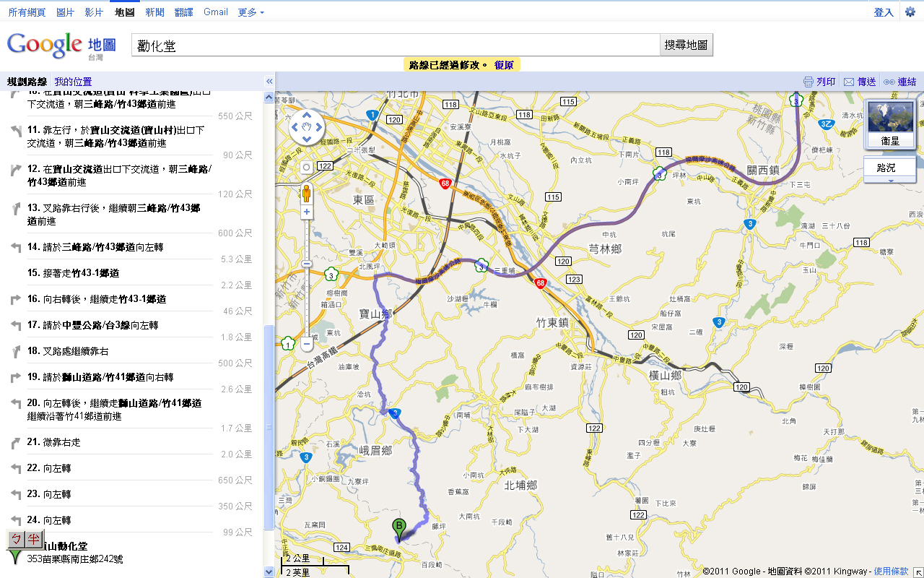Click turn-left arrow icon of step 14
This screenshot has height=578, width=924.
coord(17,247)
